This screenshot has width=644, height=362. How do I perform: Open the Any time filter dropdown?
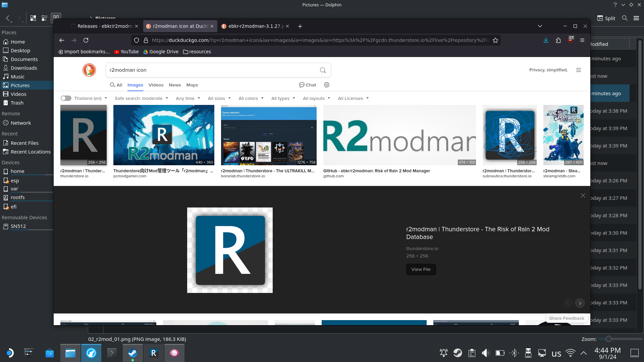pyautogui.click(x=188, y=98)
